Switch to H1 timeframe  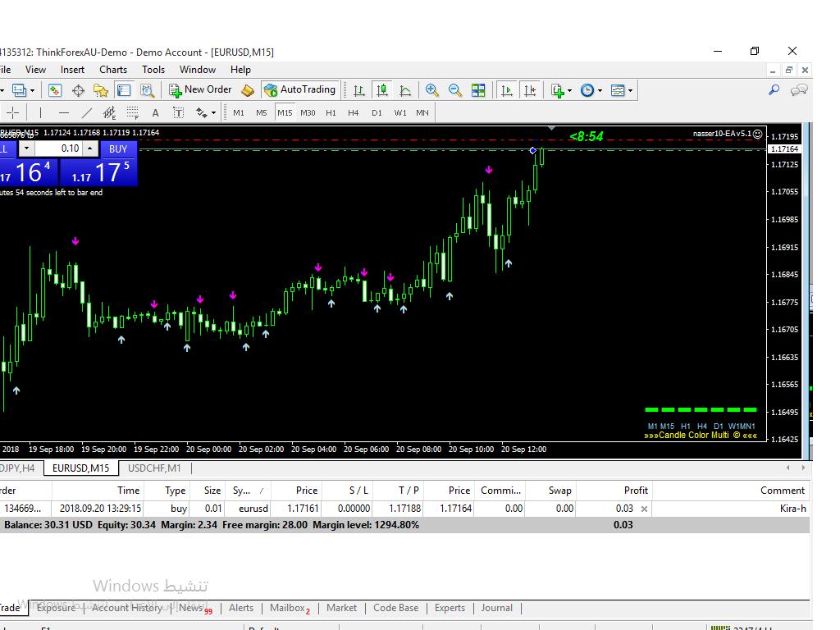tap(331, 112)
